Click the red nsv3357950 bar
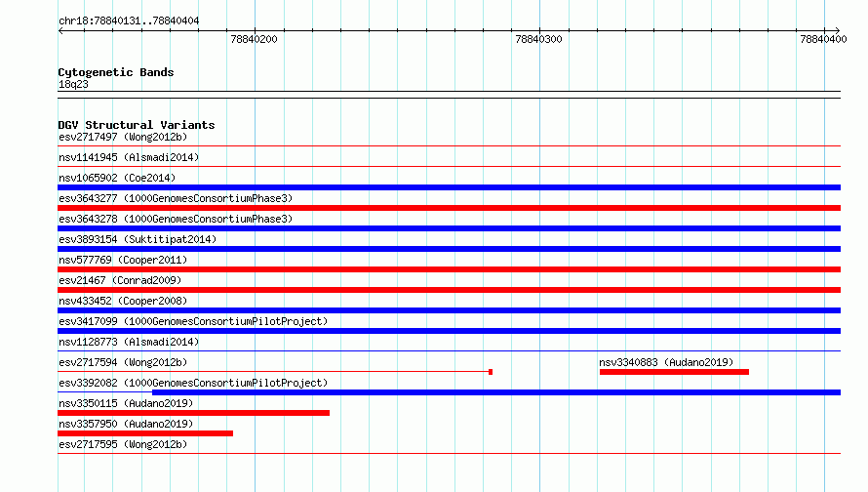Viewport: 868px width, 492px height. [x=145, y=433]
